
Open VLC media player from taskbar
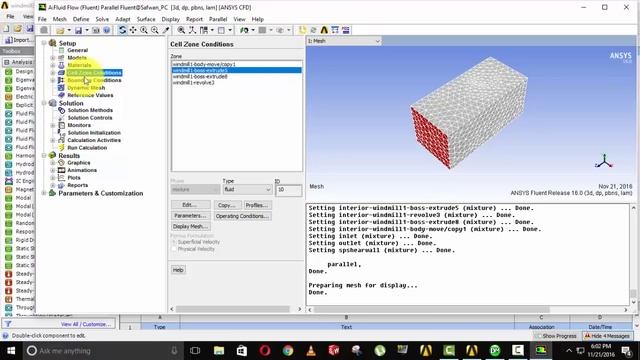pos(311,351)
